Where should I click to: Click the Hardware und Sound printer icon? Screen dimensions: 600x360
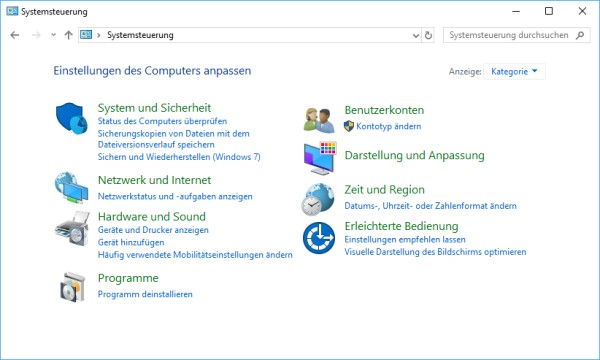pyautogui.click(x=72, y=228)
